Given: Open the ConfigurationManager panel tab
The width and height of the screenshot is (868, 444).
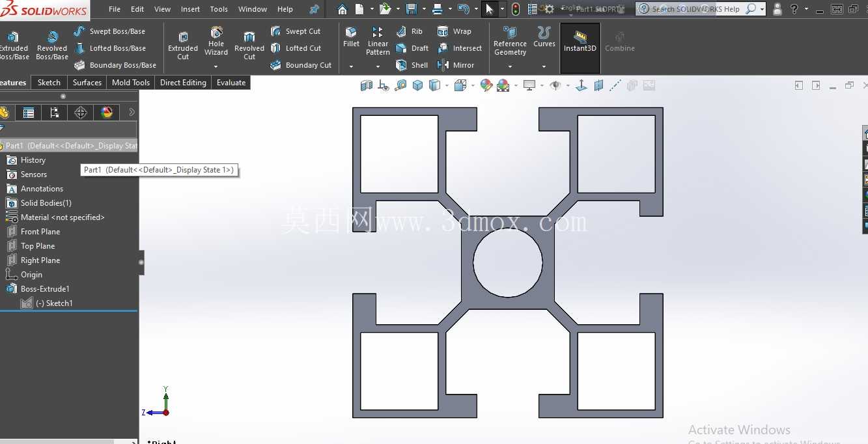Looking at the screenshot, I should pyautogui.click(x=54, y=113).
